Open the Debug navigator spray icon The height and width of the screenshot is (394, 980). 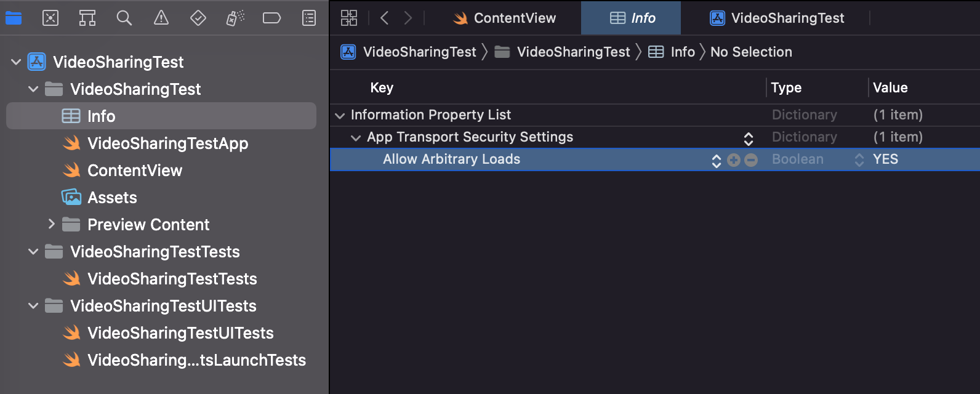tap(235, 18)
